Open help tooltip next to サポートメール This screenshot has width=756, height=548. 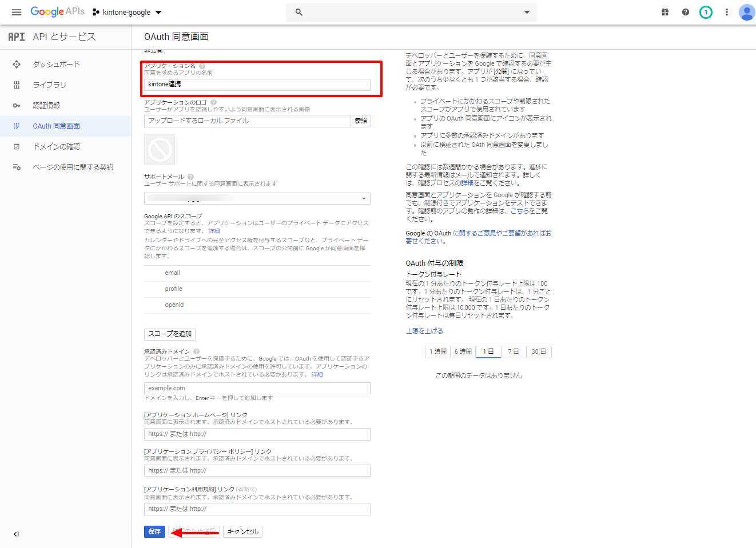point(190,177)
